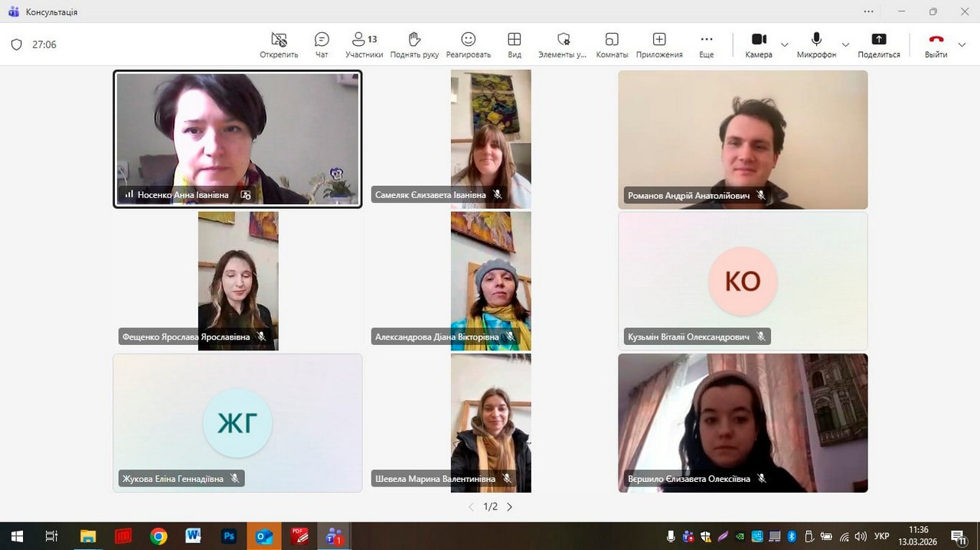Click the Teams taskbar icon
The width and height of the screenshot is (980, 550).
click(x=334, y=536)
